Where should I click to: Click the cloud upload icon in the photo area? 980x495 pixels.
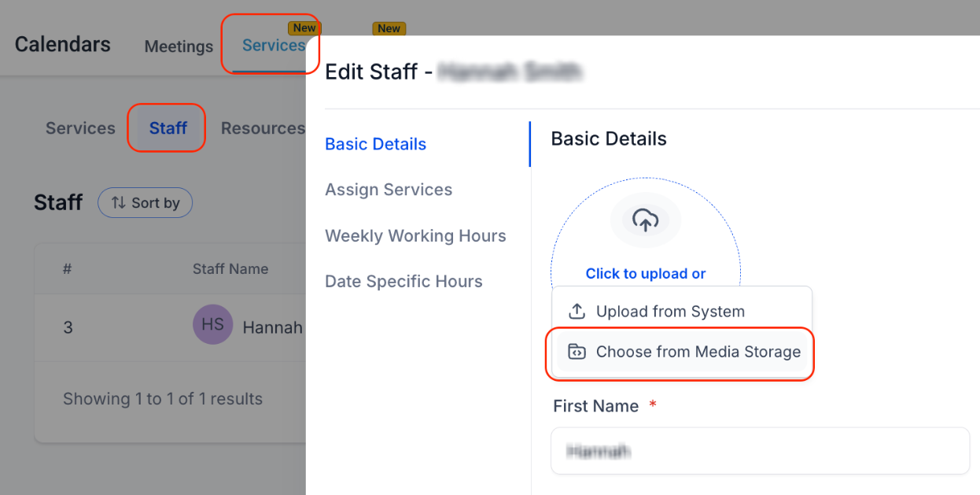pyautogui.click(x=645, y=220)
